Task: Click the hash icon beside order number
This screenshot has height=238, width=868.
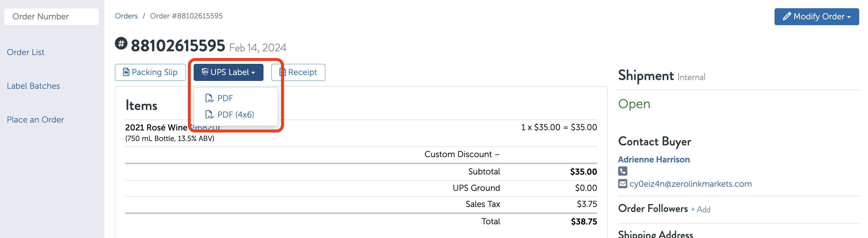Action: click(121, 43)
